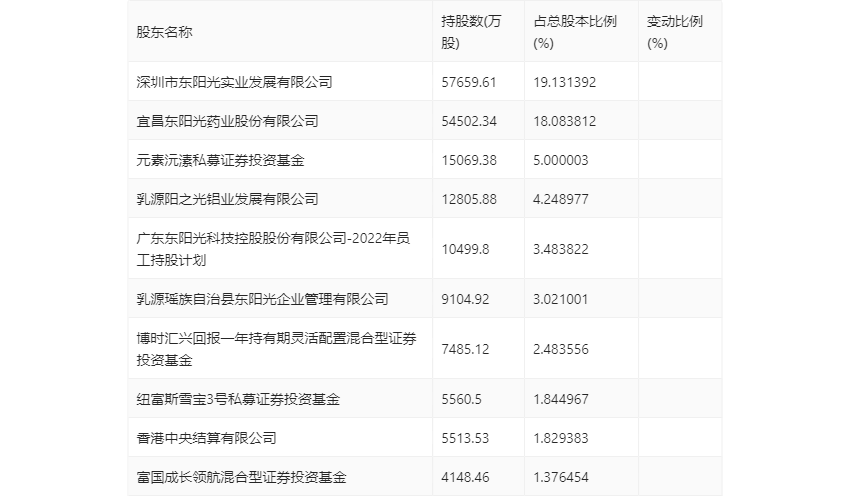Image resolution: width=850 pixels, height=496 pixels.
Task: Select the 2022年员工持股计划 shareholder name
Action: click(x=273, y=249)
